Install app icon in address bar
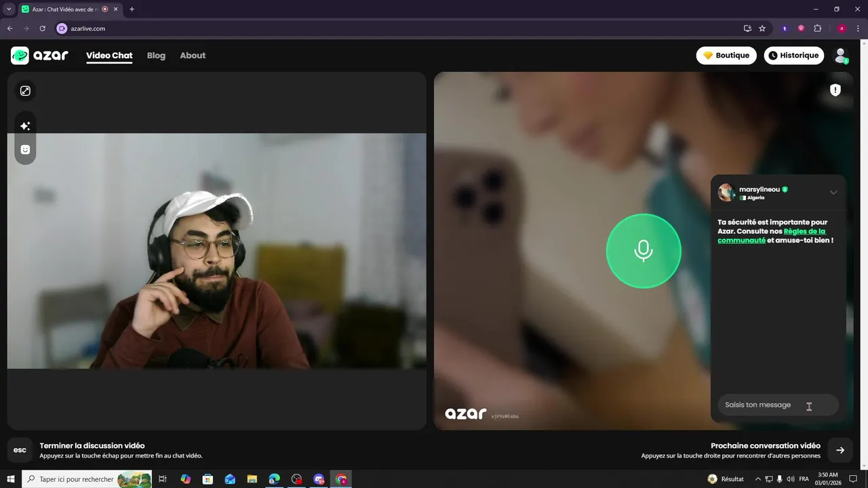The height and width of the screenshot is (488, 868). 747,28
